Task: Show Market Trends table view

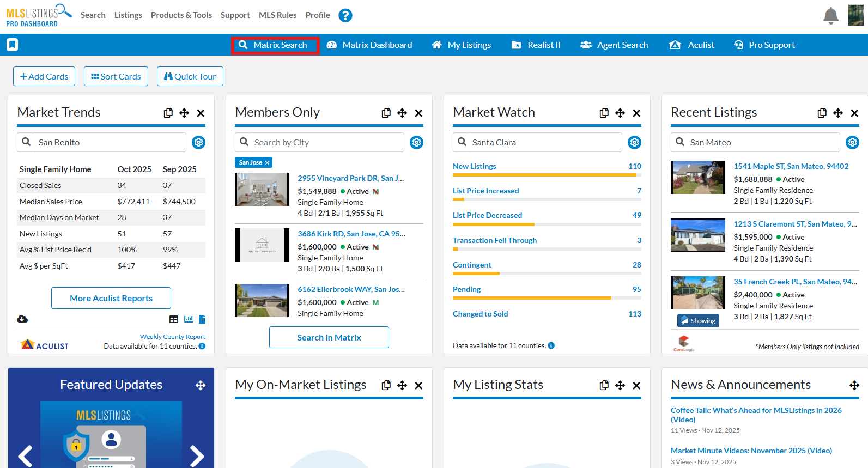Action: [174, 319]
